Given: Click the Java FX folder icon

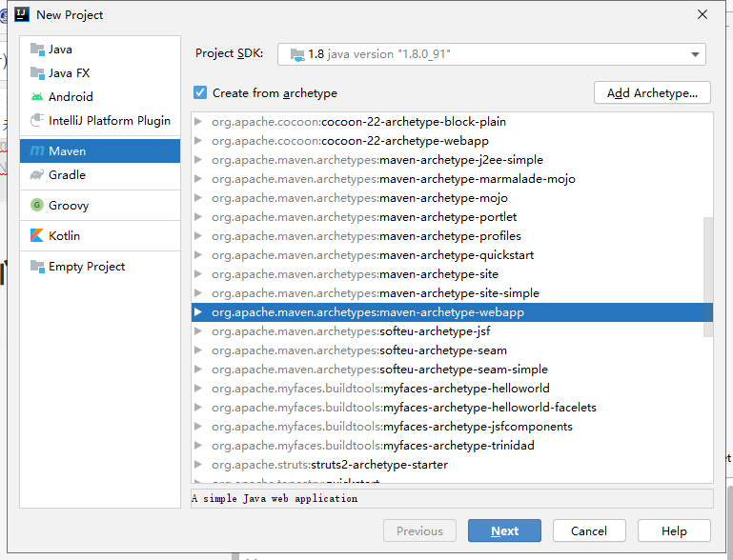Looking at the screenshot, I should 37,73.
